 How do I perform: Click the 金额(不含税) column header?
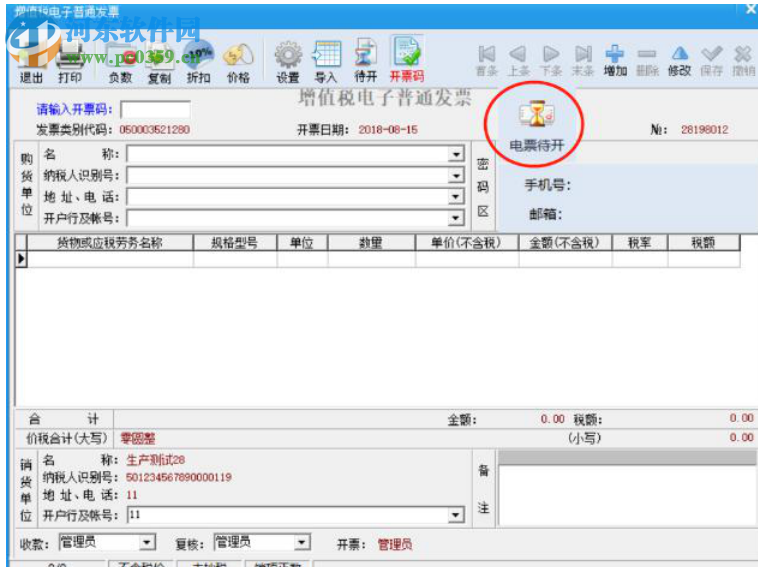(x=565, y=243)
